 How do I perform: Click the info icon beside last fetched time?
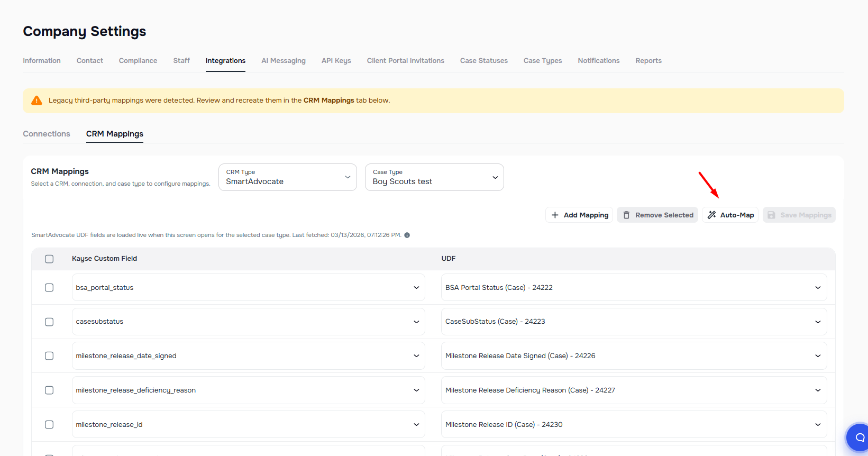(407, 235)
